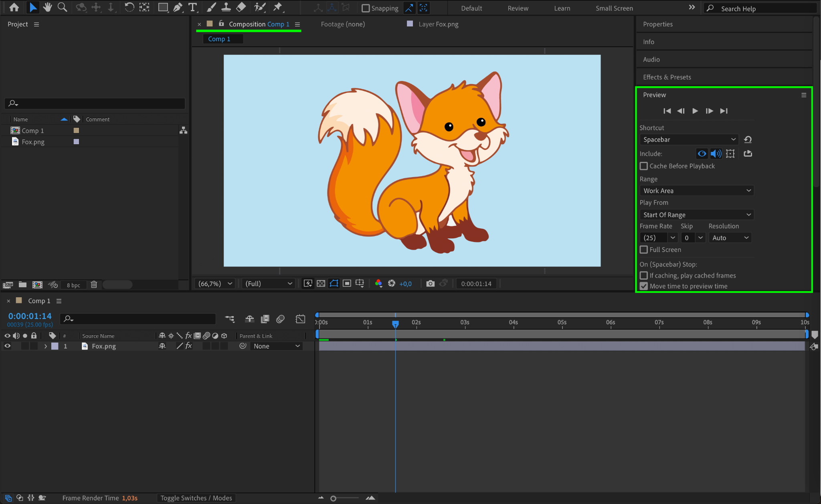Select the Puppet Pin tool
The width and height of the screenshot is (821, 504).
277,7
